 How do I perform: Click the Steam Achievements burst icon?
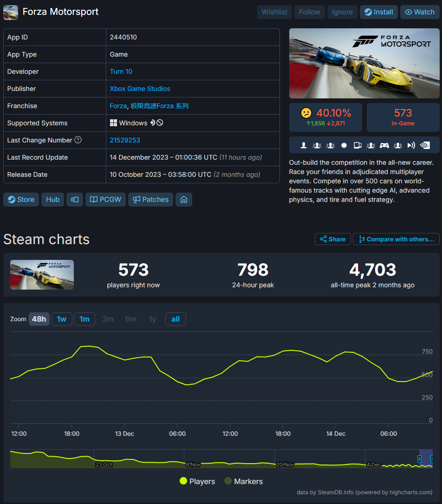(344, 145)
